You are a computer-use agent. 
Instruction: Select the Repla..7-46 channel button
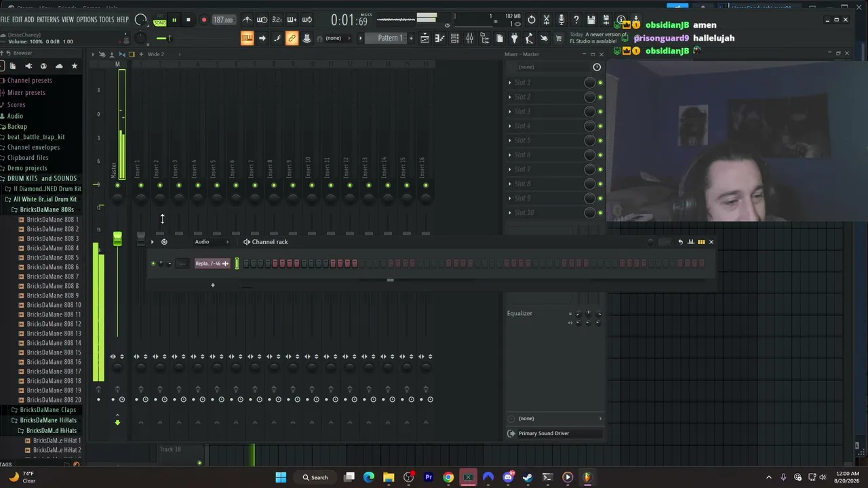coord(212,264)
